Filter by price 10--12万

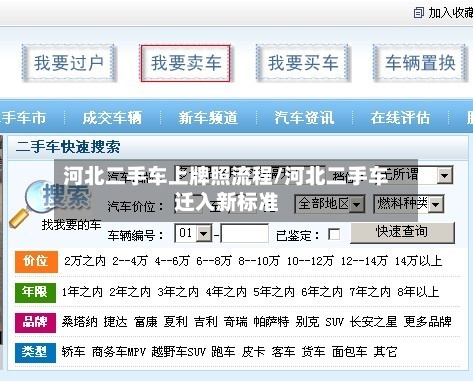click(x=310, y=261)
